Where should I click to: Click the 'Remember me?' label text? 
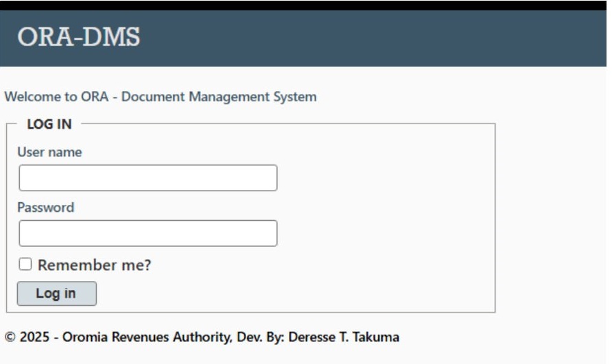94,265
